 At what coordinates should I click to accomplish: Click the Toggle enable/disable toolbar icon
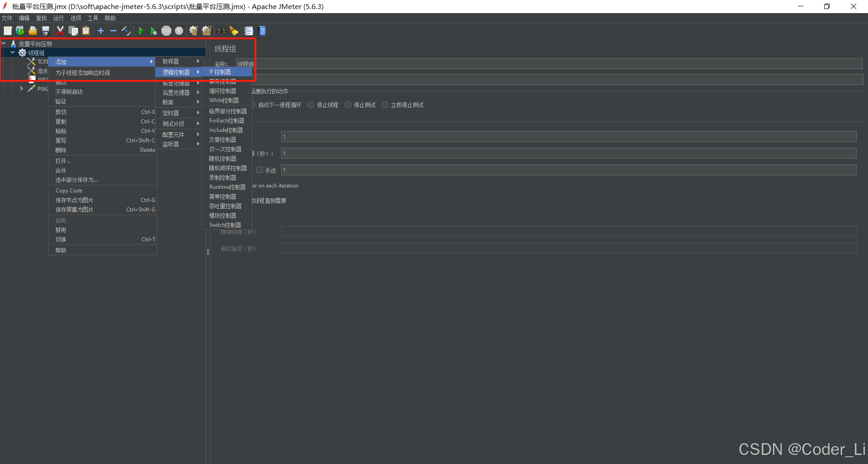[x=126, y=31]
